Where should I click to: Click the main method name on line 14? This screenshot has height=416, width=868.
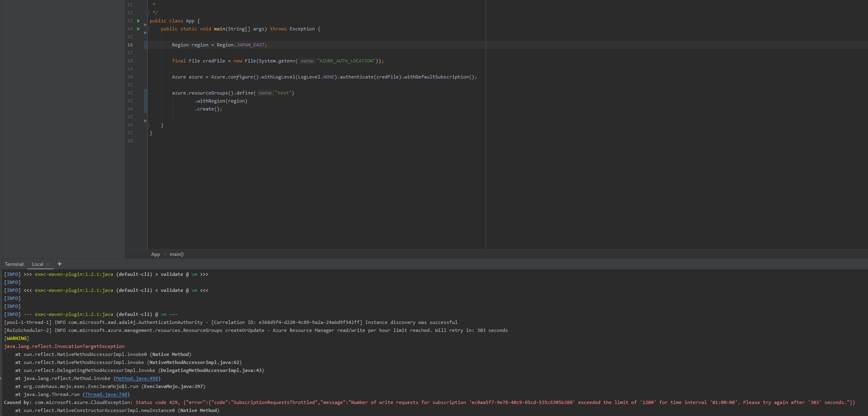(x=220, y=29)
